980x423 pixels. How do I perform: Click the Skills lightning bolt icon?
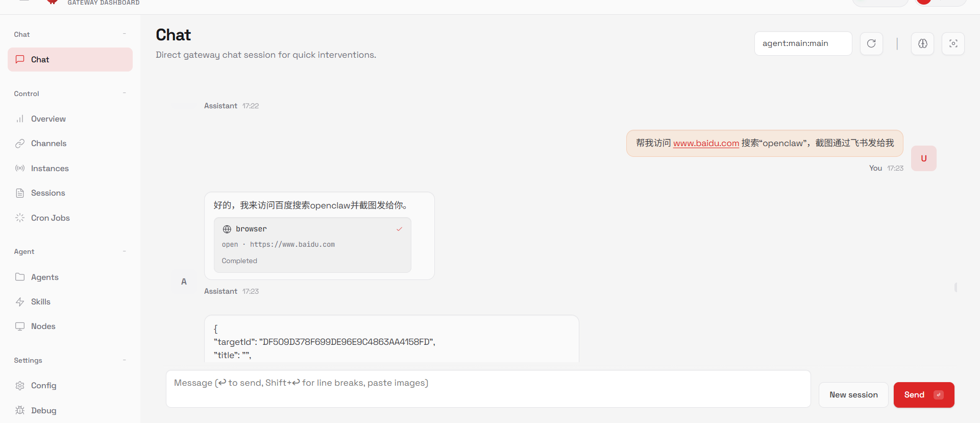click(20, 302)
